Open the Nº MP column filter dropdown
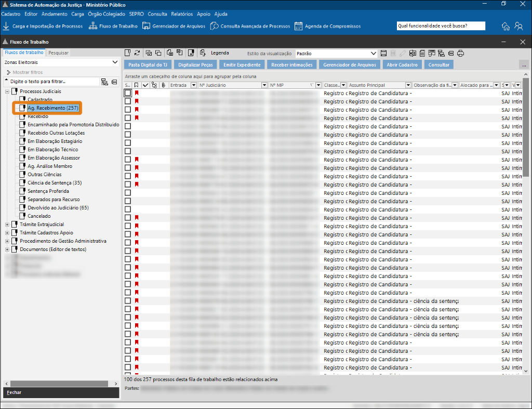The width and height of the screenshot is (532, 409). (318, 85)
